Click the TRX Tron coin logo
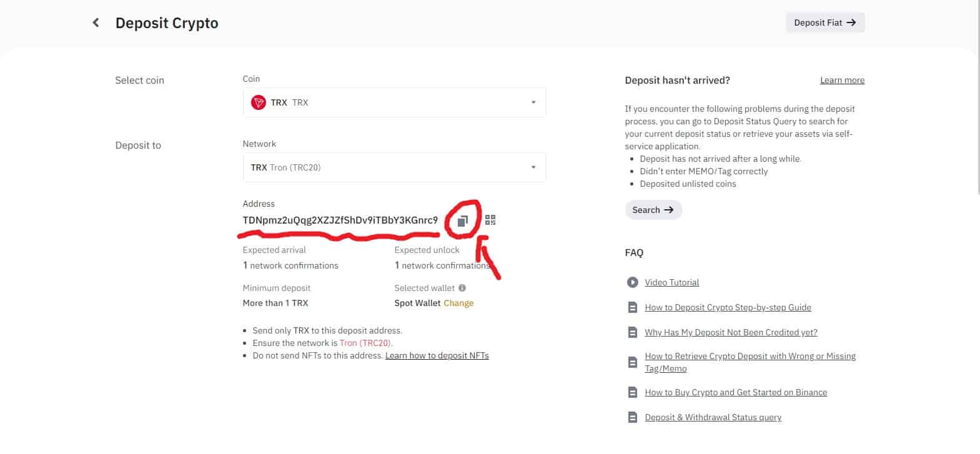Image resolution: width=980 pixels, height=454 pixels. pos(258,102)
